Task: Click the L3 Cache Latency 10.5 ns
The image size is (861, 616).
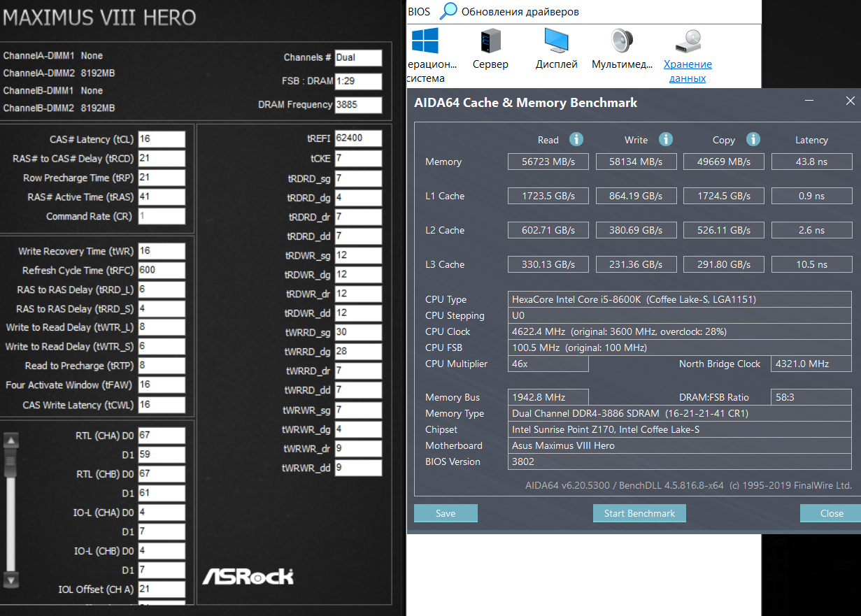Action: click(x=811, y=264)
